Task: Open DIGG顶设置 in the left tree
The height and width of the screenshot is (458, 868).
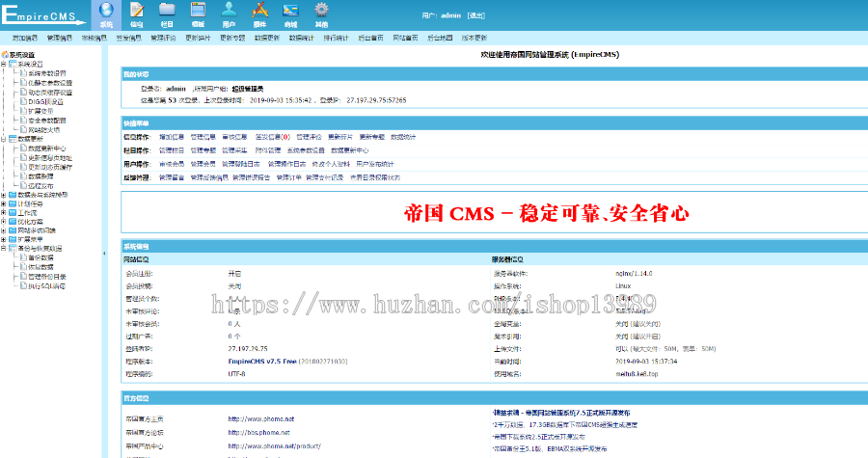Action: [46, 102]
